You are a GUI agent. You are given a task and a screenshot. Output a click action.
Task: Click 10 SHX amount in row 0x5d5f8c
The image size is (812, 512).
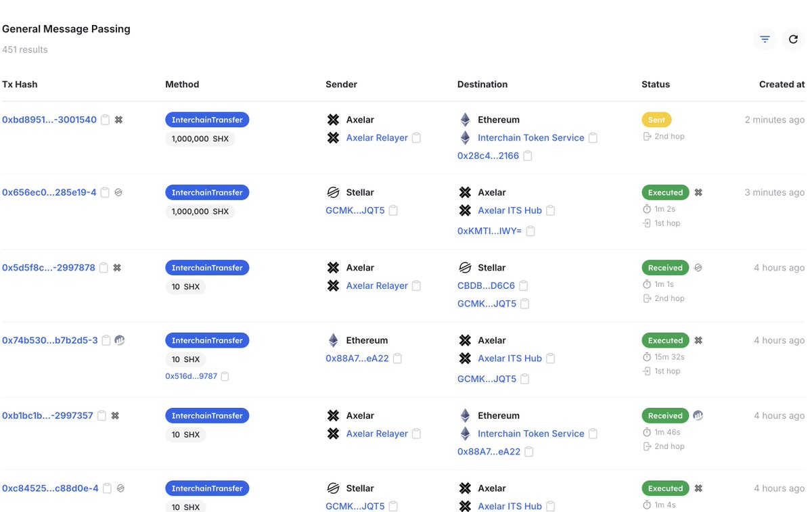(x=185, y=287)
